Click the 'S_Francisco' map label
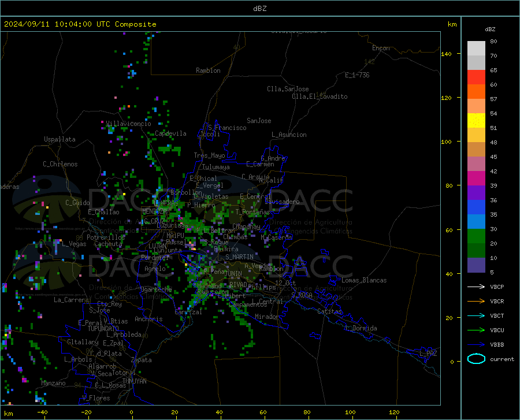The image size is (520, 420). [x=227, y=128]
